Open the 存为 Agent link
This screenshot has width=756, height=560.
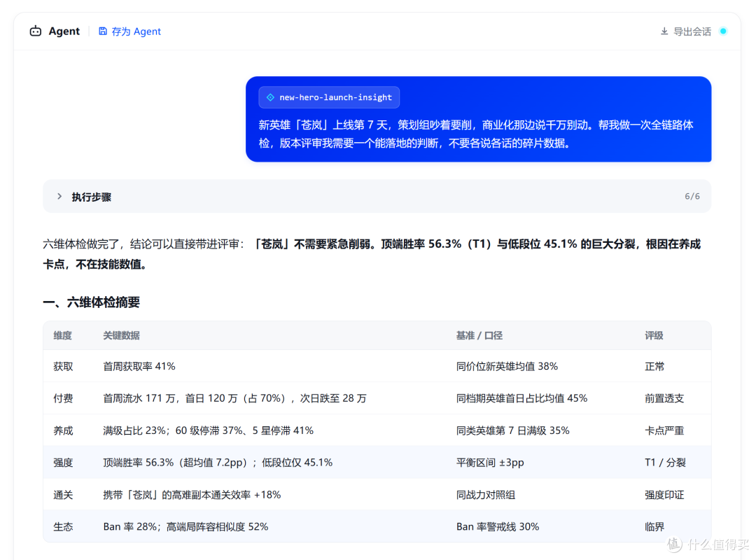pos(136,31)
